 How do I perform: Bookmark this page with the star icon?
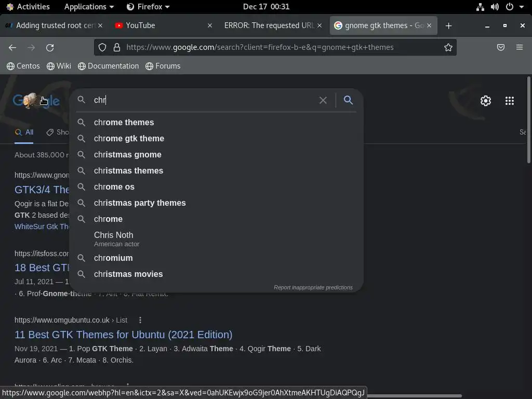point(448,47)
